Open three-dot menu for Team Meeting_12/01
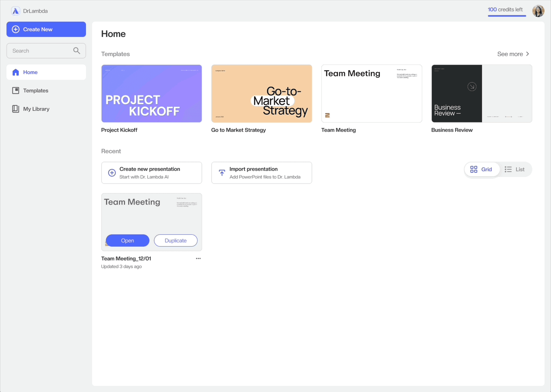 pos(198,259)
